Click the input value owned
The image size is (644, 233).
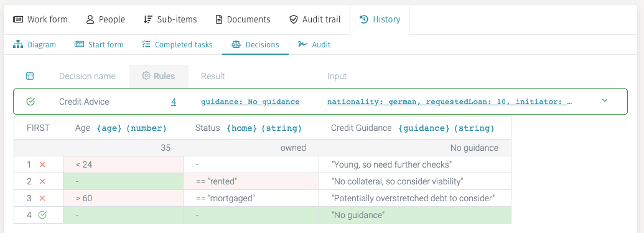coord(293,148)
